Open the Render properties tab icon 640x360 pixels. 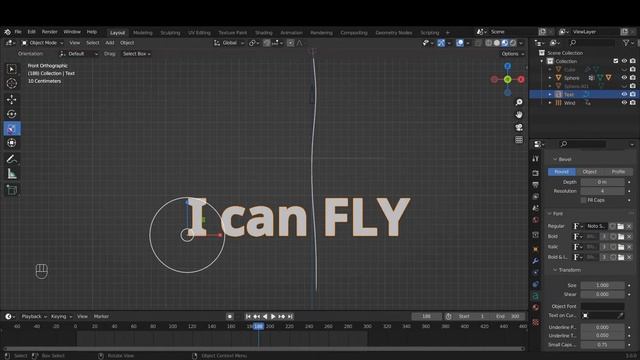pyautogui.click(x=536, y=173)
